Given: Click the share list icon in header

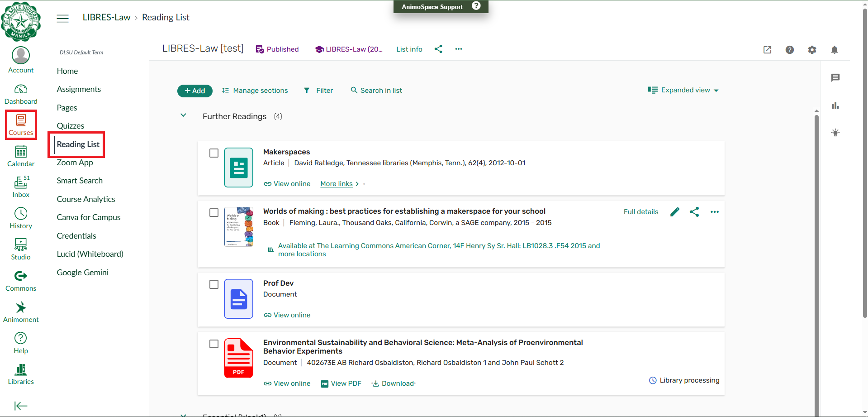Looking at the screenshot, I should 438,49.
